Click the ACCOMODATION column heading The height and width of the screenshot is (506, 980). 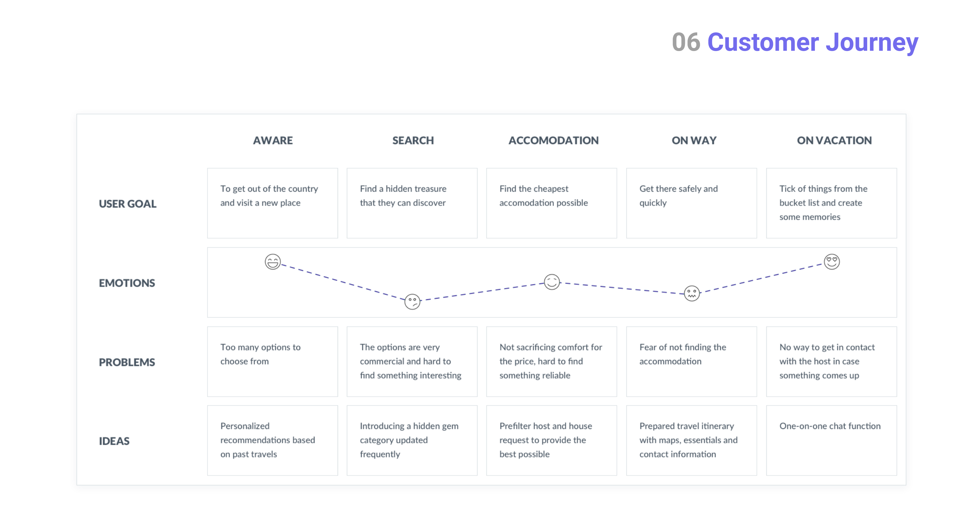point(553,140)
